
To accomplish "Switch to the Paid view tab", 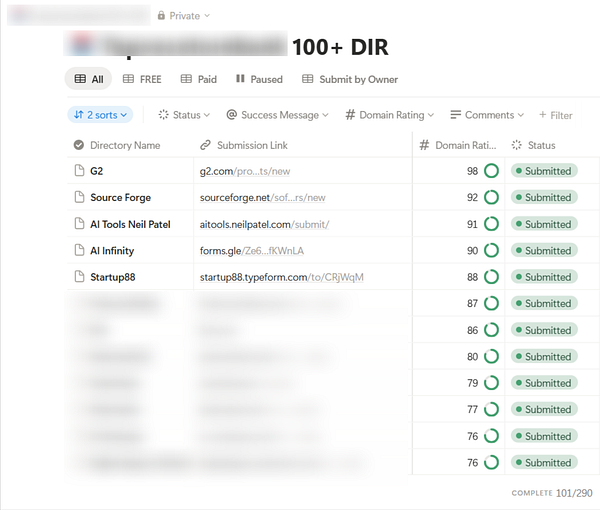I will point(199,79).
